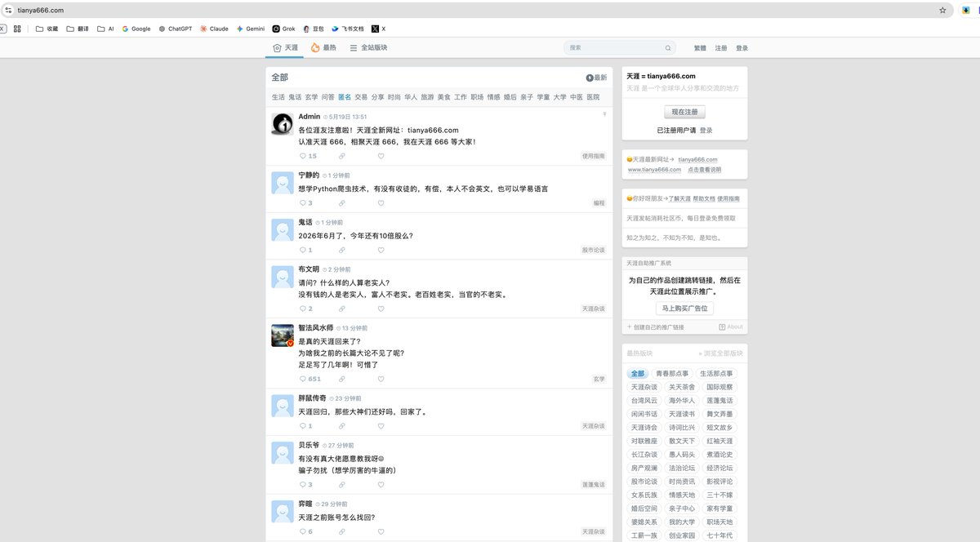Click the 玄学 tag on 智法风水师's post
This screenshot has width=980, height=542.
pos(599,380)
